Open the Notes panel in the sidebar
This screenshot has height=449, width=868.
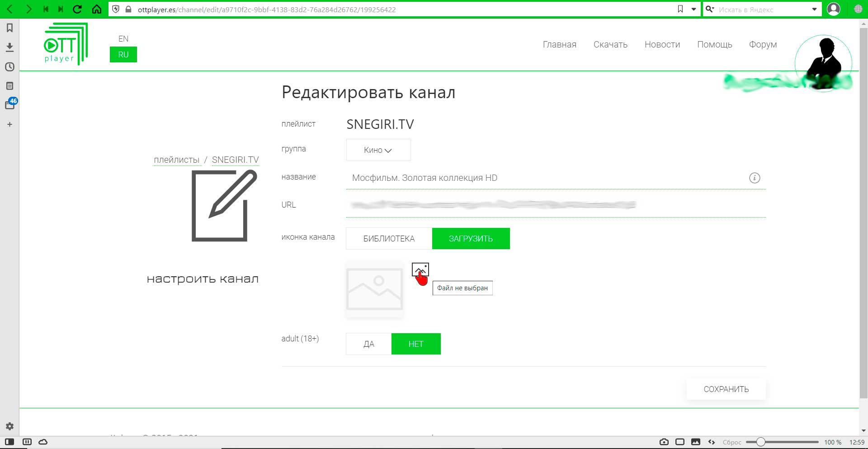point(9,86)
